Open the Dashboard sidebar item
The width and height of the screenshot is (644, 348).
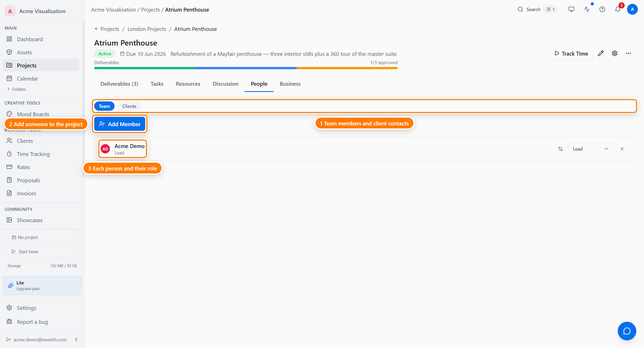click(41, 39)
